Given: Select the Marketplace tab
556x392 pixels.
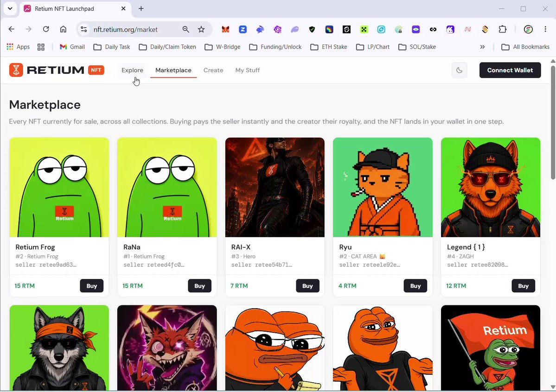Looking at the screenshot, I should [173, 70].
